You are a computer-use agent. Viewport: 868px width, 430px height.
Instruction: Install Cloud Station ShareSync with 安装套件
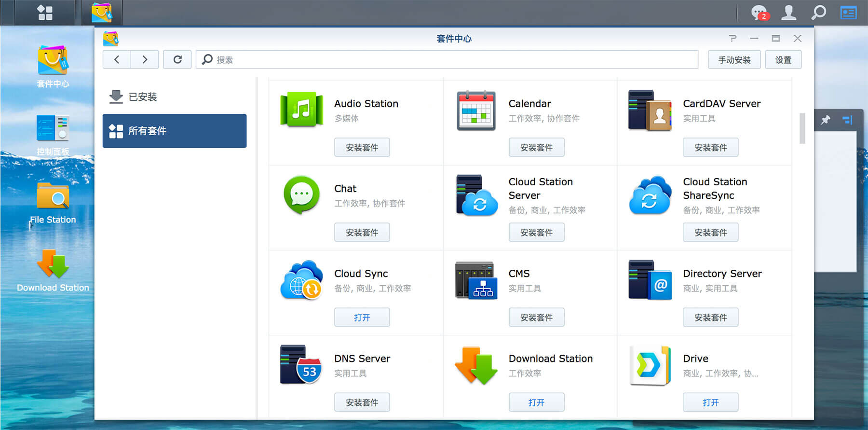pyautogui.click(x=711, y=232)
